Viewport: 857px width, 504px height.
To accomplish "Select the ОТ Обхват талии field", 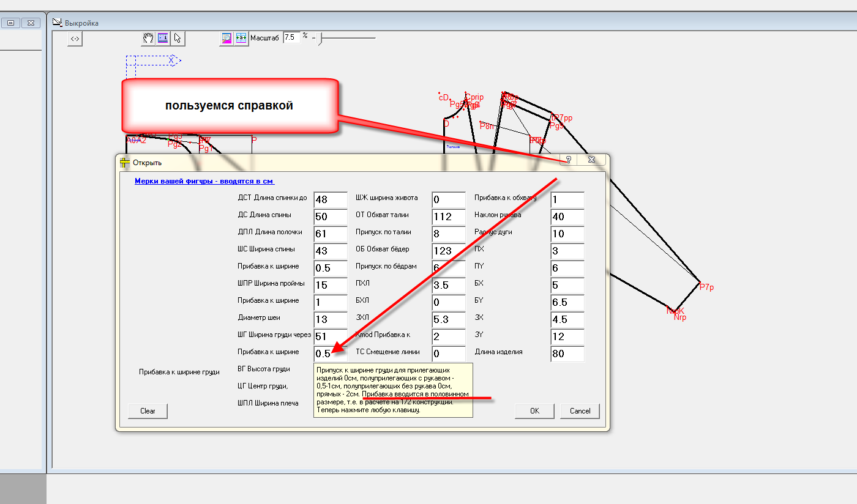I will pos(448,217).
